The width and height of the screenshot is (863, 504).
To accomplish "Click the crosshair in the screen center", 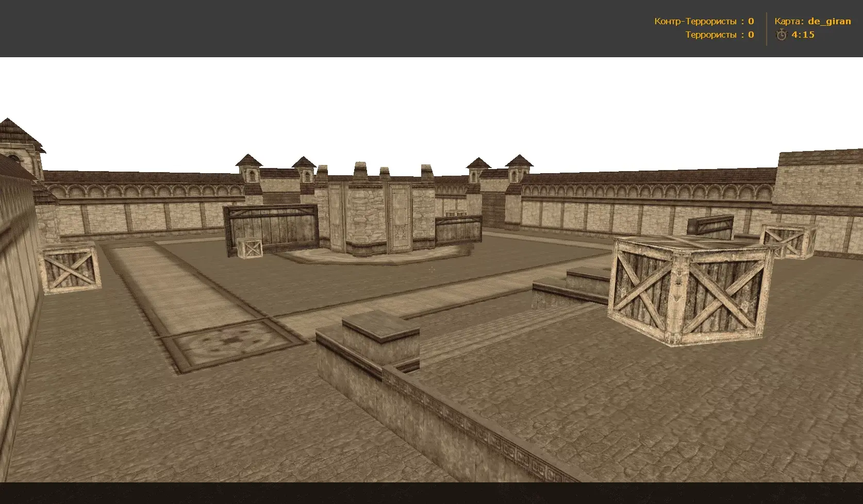I will (431, 269).
